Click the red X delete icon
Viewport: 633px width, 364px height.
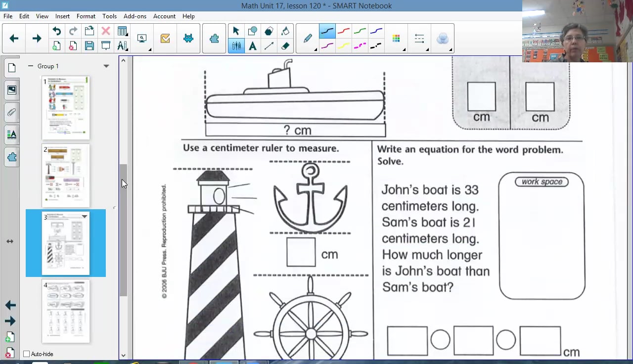[x=105, y=31]
